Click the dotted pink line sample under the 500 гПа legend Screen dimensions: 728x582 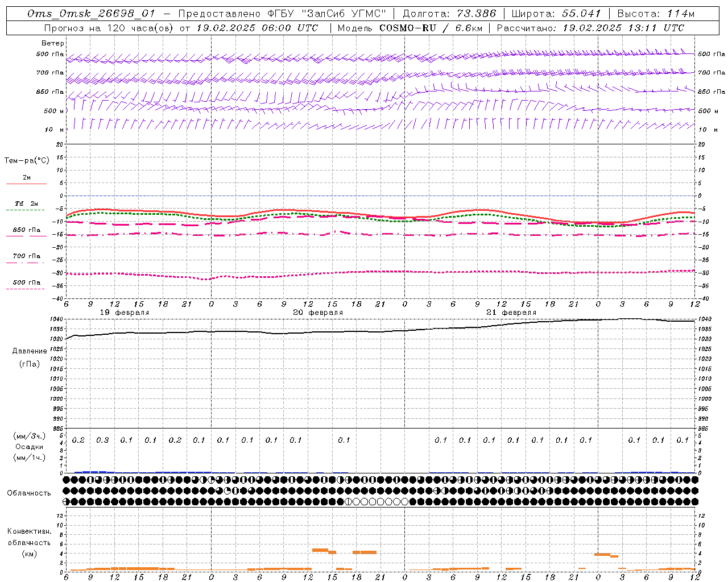[x=26, y=289]
